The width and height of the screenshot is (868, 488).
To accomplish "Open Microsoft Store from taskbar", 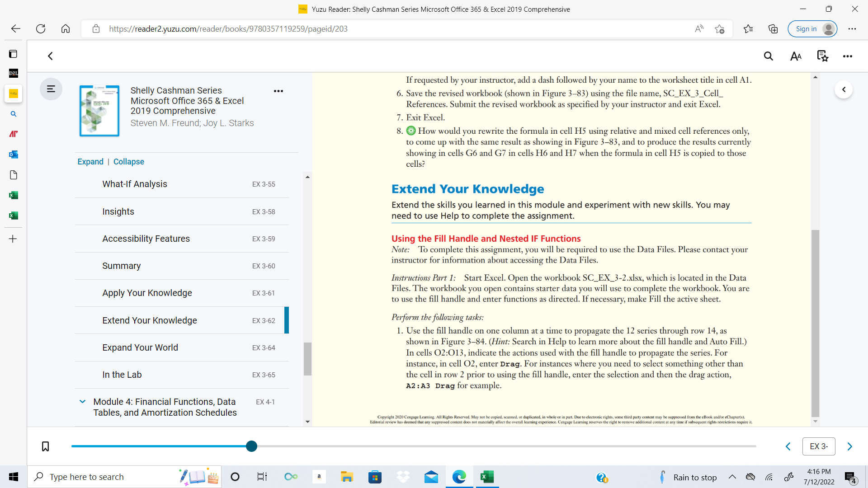I will [375, 477].
